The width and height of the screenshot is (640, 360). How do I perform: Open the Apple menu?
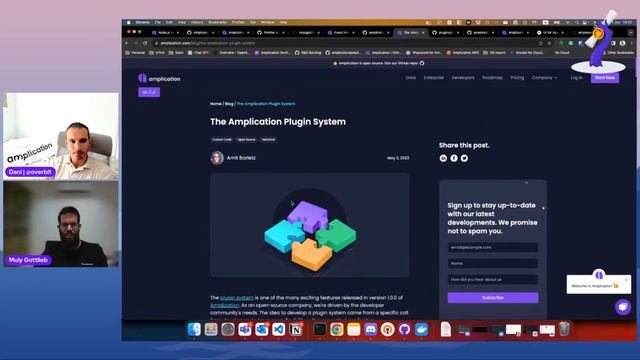pyautogui.click(x=129, y=22)
